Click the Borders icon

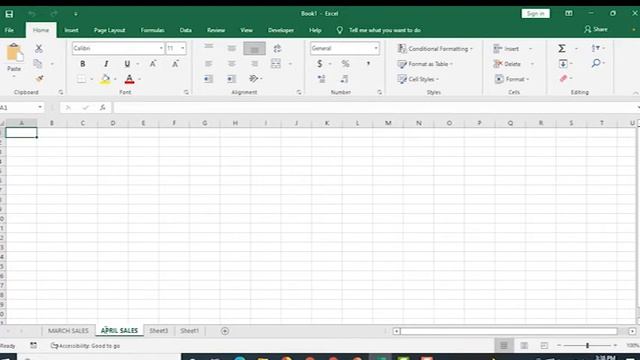click(82, 78)
